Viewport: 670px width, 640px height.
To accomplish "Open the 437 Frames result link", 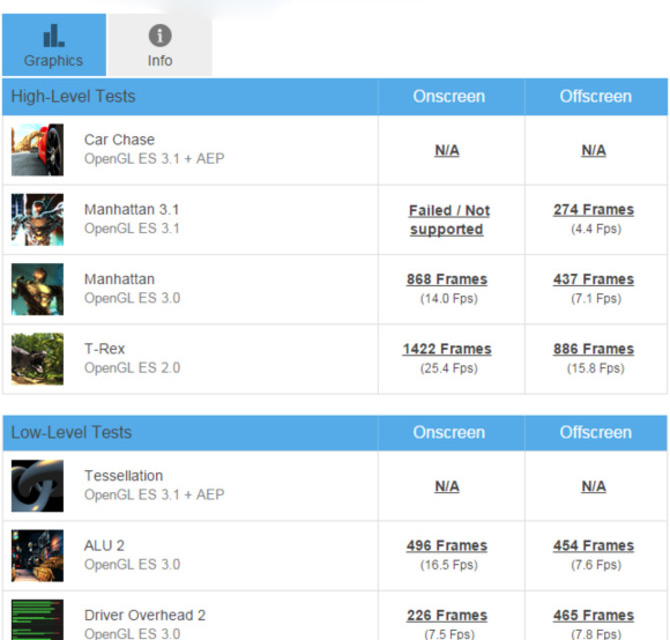I will (594, 279).
